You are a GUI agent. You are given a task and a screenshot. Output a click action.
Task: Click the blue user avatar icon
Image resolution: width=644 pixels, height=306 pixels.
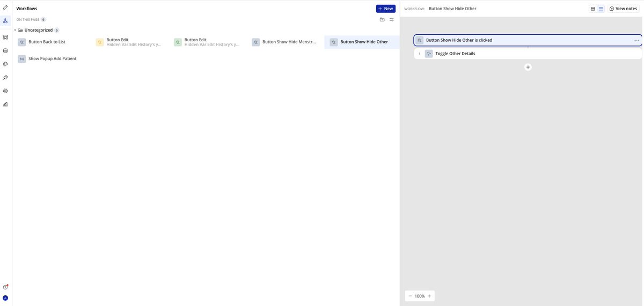(x=5, y=298)
